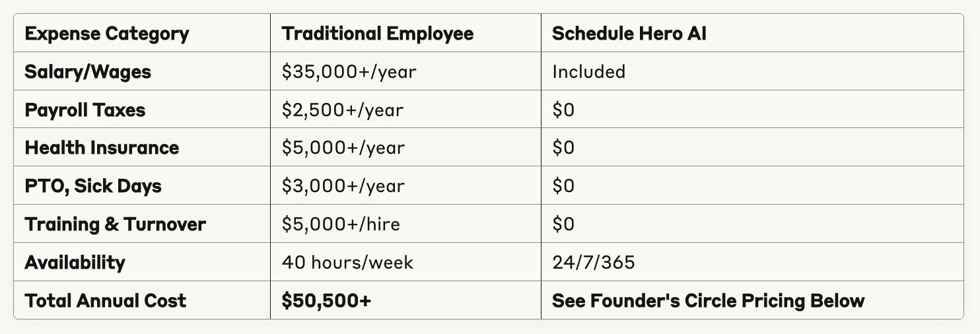This screenshot has width=980, height=334.
Task: Select the Health Insurance row label
Action: click(x=102, y=147)
